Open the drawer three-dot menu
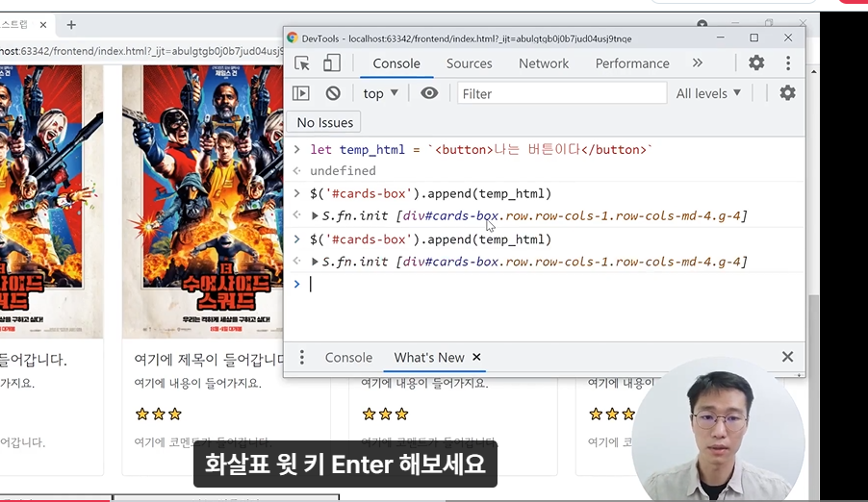Viewport: 868px width, 502px height. (302, 357)
